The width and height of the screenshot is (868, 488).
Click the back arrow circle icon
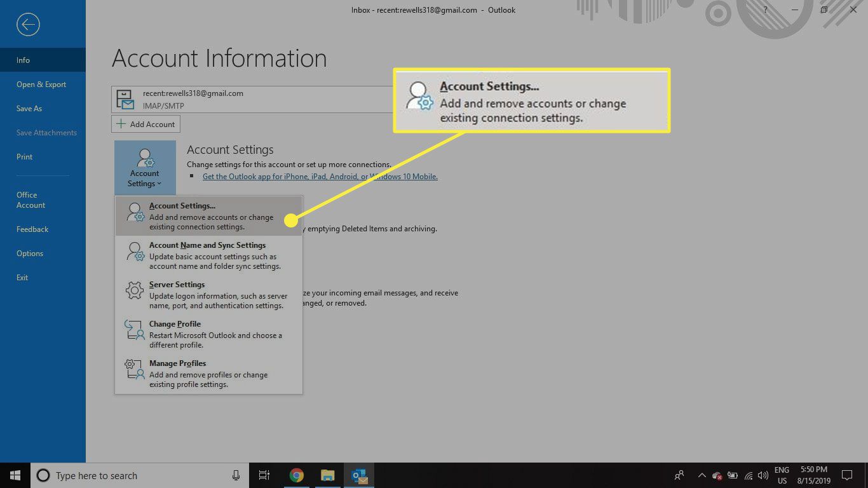pos(28,25)
